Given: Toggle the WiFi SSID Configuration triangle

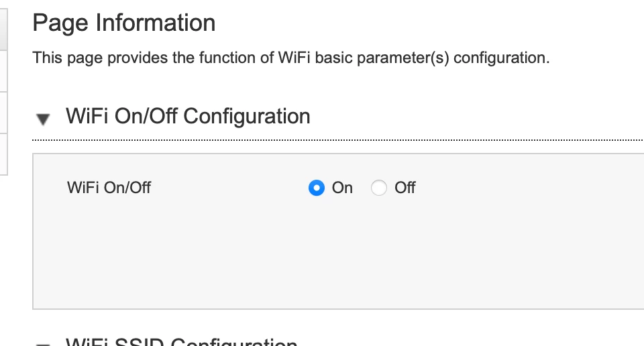Looking at the screenshot, I should (44, 343).
